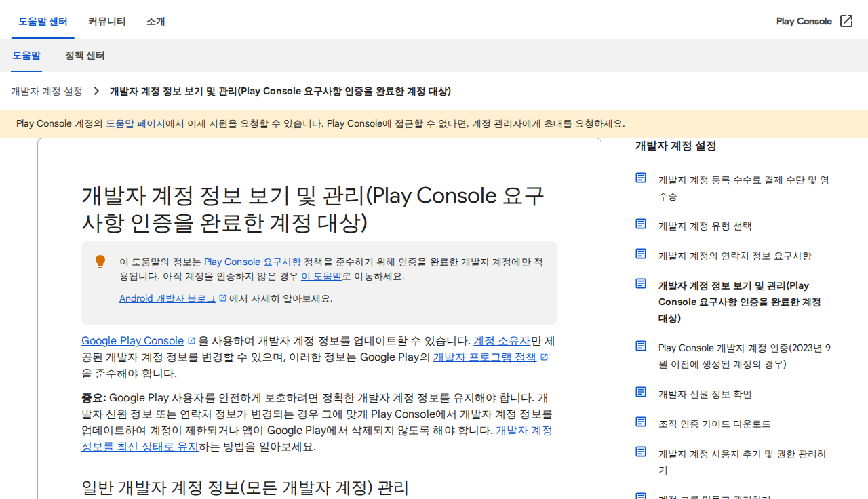Open 소개 tab
The height and width of the screenshot is (499, 868).
point(155,21)
